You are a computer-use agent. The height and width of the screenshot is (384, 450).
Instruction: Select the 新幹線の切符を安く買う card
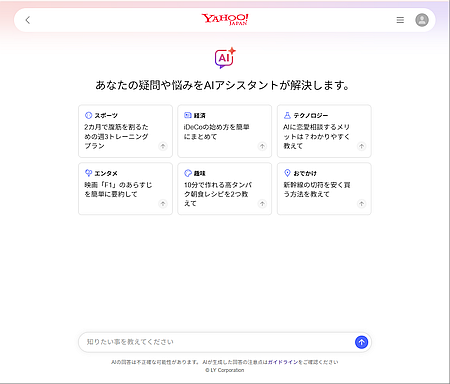(324, 189)
